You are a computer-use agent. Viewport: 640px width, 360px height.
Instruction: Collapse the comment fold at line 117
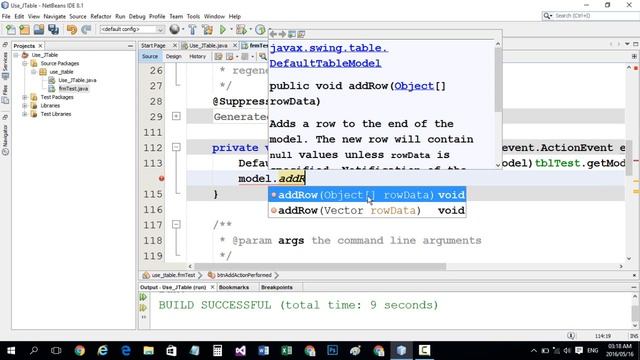(x=176, y=224)
